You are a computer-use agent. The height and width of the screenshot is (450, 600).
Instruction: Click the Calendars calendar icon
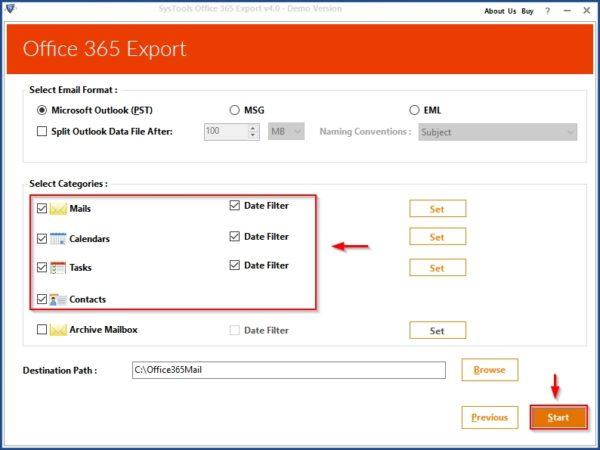click(x=58, y=238)
